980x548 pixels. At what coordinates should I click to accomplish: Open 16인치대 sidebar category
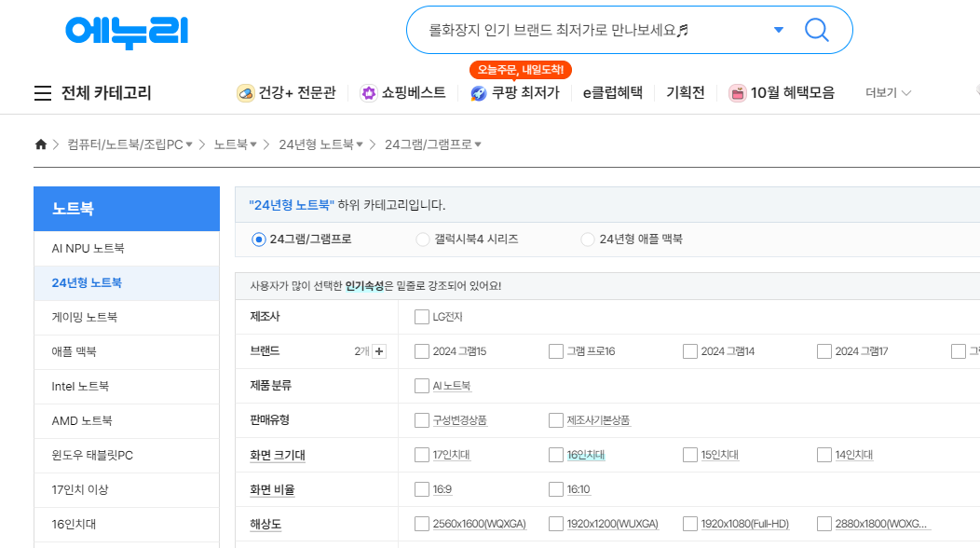(127, 524)
